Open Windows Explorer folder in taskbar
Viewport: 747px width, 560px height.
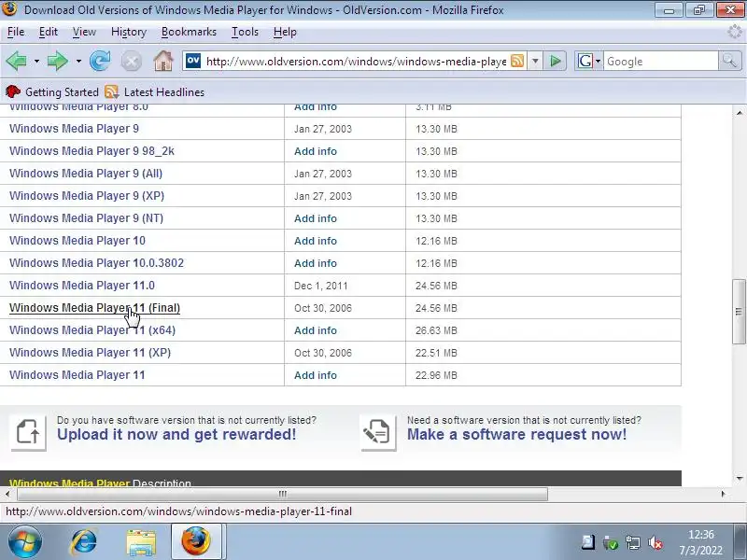[141, 542]
